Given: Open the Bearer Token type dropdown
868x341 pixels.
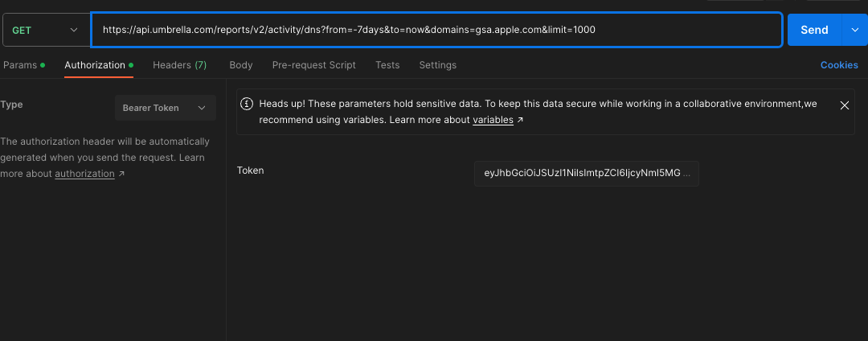Looking at the screenshot, I should pyautogui.click(x=166, y=108).
